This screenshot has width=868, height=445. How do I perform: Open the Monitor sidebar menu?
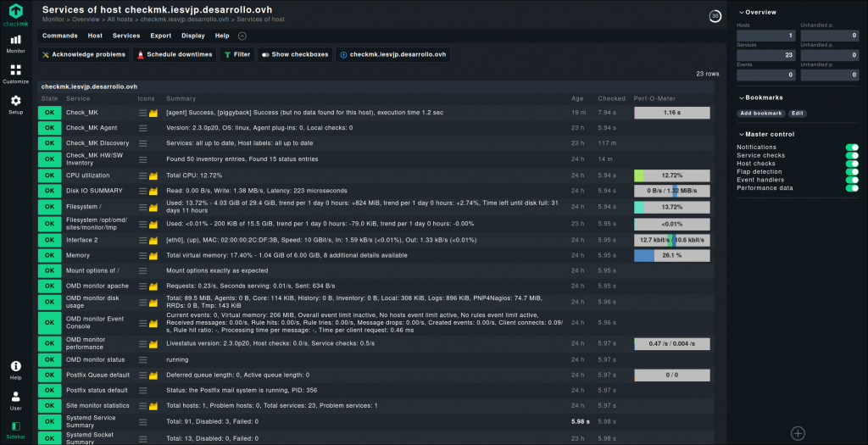coord(15,43)
